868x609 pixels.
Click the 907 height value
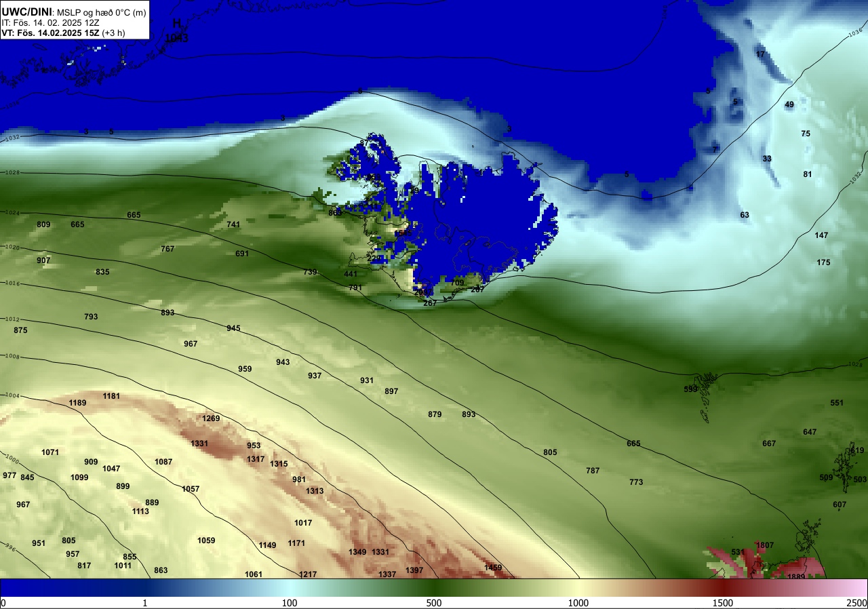[43, 260]
